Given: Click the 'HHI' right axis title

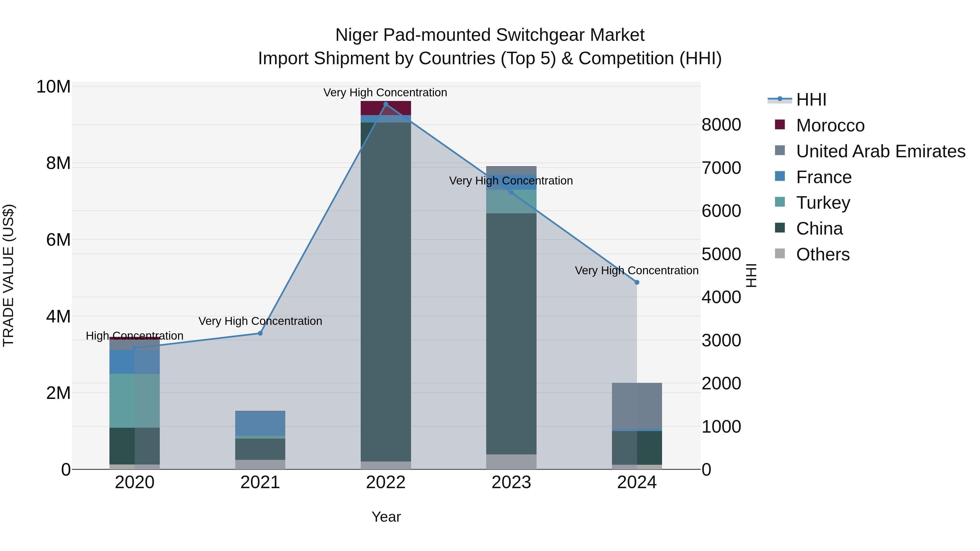Looking at the screenshot, I should 751,275.
